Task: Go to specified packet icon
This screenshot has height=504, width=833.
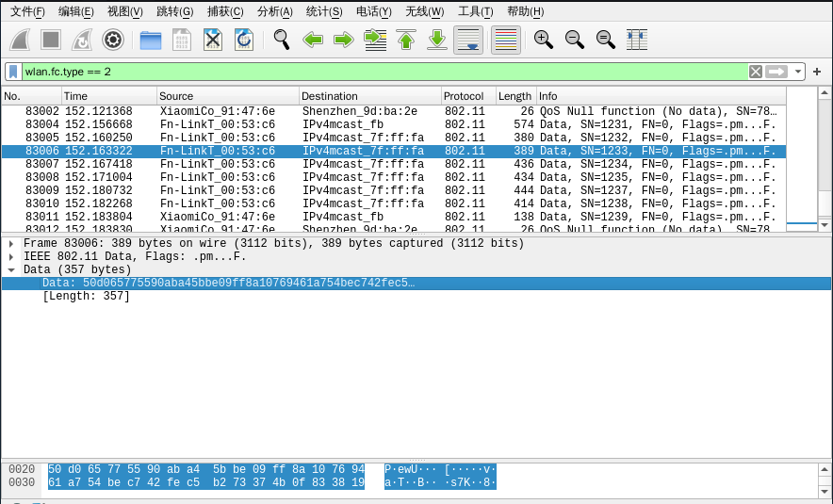Action: pyautogui.click(x=375, y=40)
